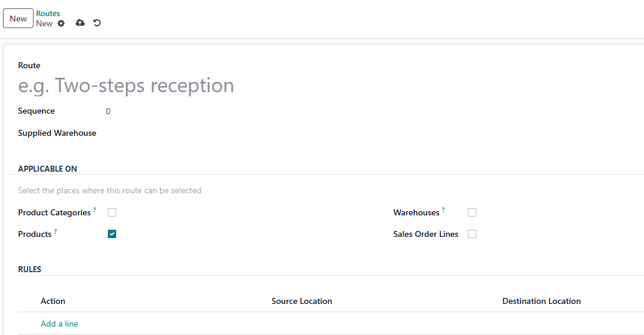Select the New breadcrumb record label

pos(44,23)
